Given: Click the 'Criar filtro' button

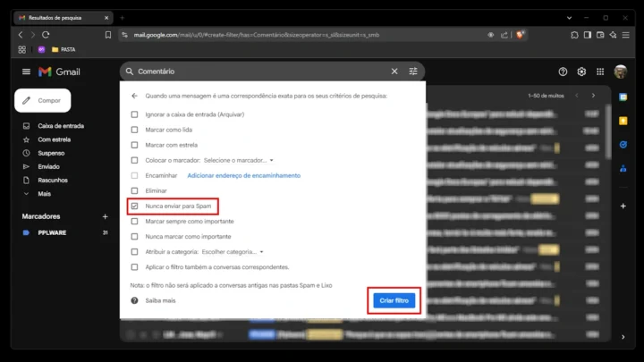Looking at the screenshot, I should coord(394,300).
